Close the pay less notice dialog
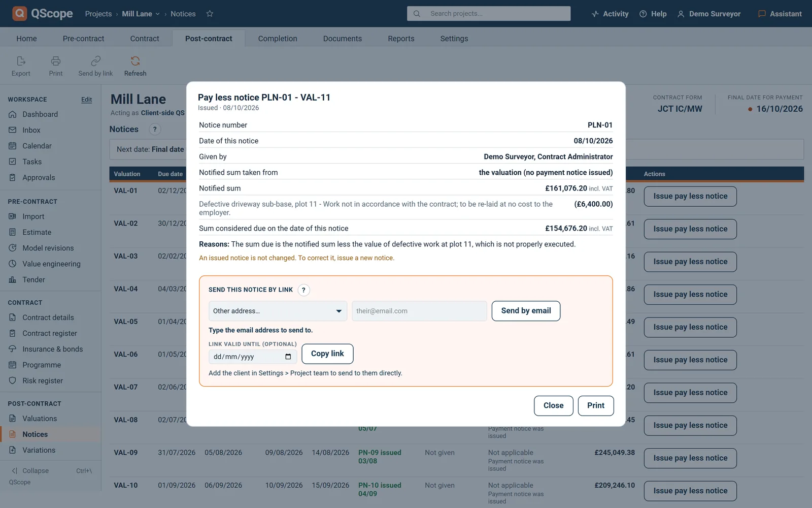This screenshot has height=508, width=812. 553,405
